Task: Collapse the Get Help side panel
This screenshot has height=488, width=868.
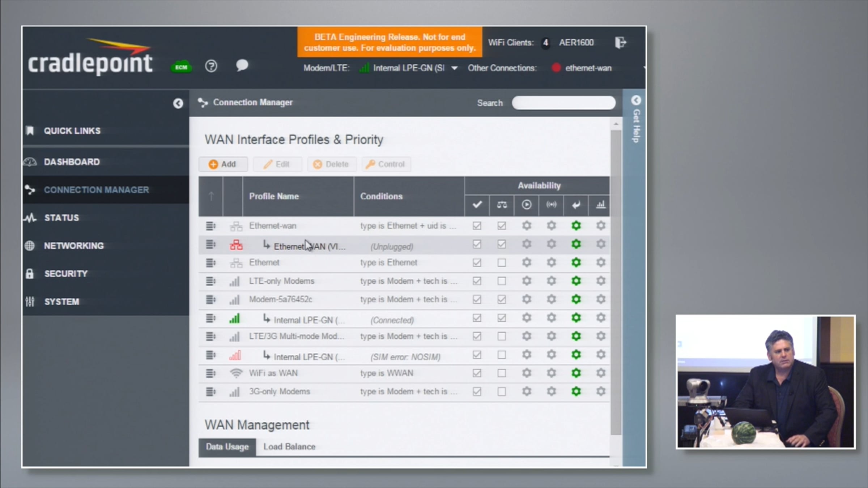Action: click(636, 100)
